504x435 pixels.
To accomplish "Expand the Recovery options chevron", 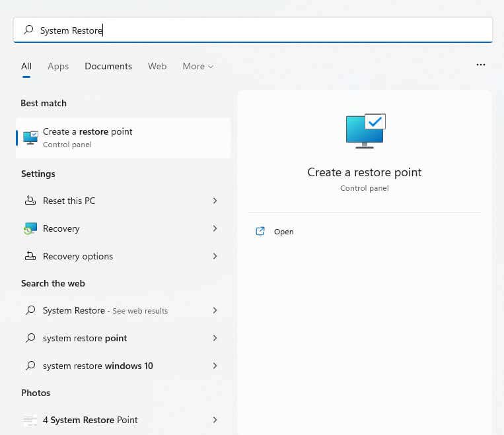I will [215, 256].
